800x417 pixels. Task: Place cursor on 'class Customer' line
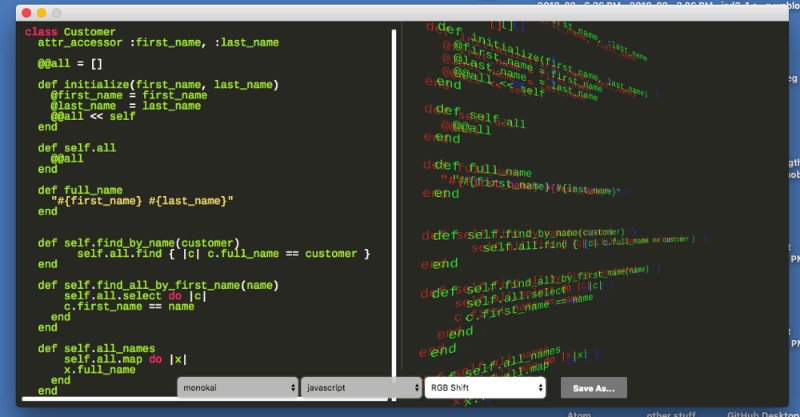coord(70,32)
